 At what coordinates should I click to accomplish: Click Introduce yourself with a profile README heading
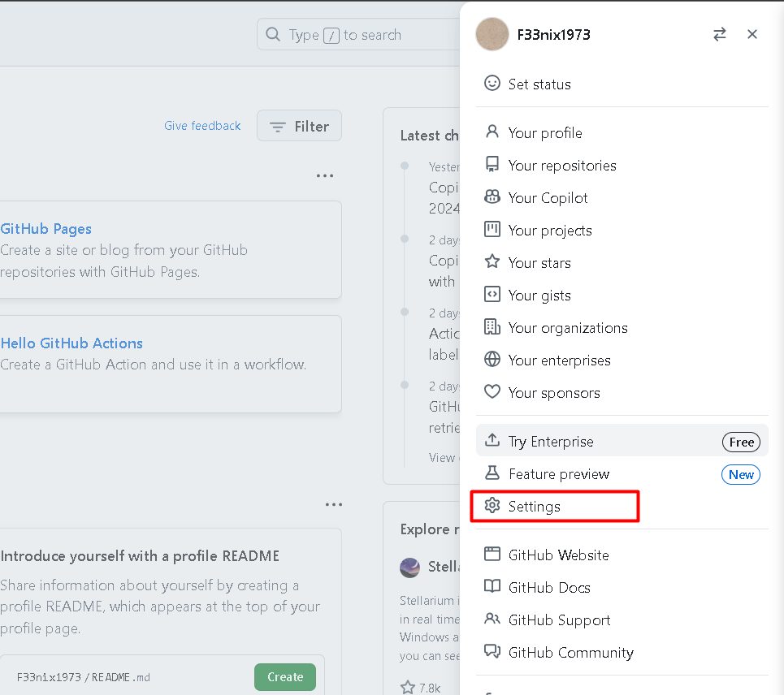tap(140, 556)
